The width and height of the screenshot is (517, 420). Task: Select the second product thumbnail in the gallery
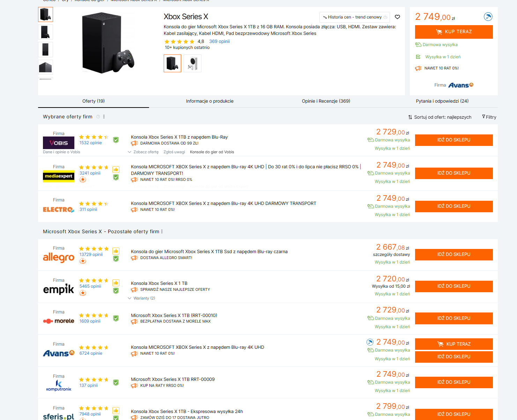(45, 32)
